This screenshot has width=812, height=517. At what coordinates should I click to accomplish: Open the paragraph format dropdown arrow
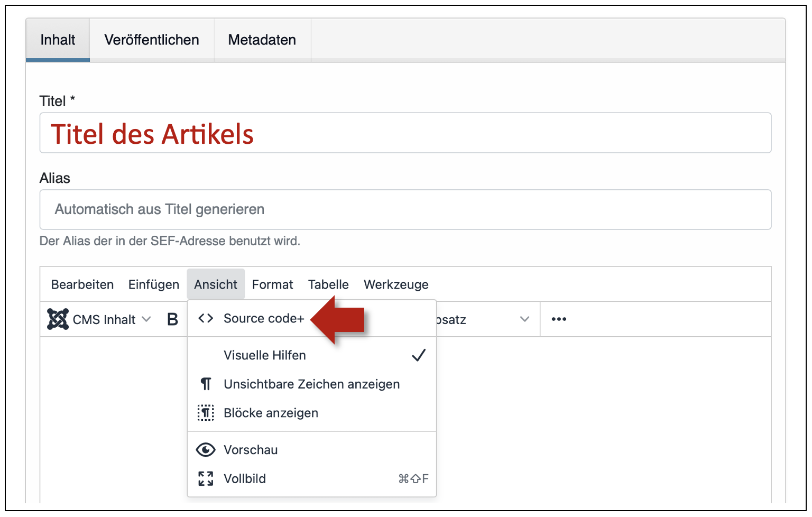pos(524,319)
